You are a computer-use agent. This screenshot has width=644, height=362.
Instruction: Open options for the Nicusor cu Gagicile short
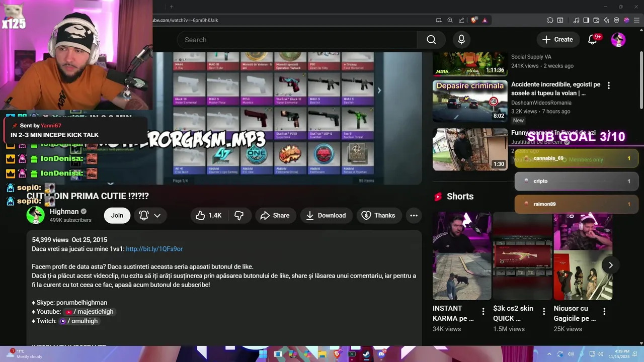[x=604, y=312]
